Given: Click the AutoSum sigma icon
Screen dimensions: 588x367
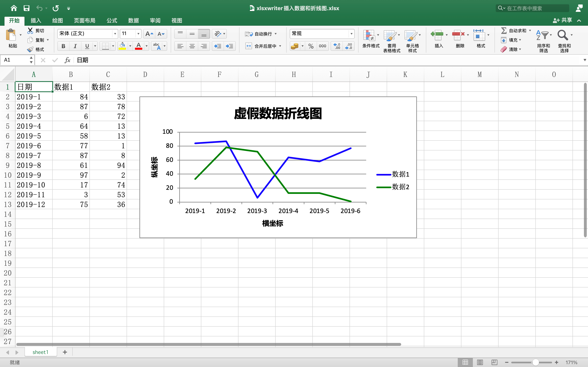Looking at the screenshot, I should pos(504,31).
